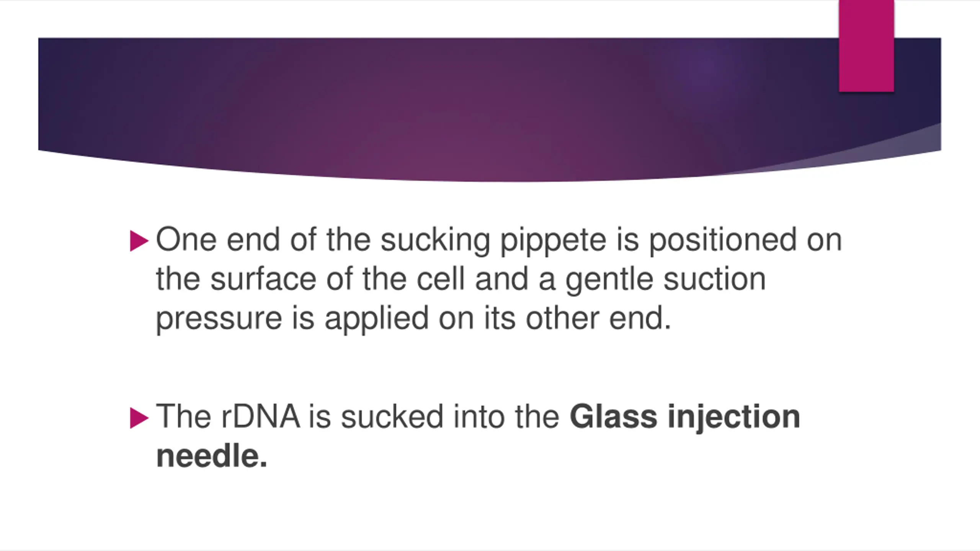Click the words "other end."
Screen dimensions: 980x551
598,318
